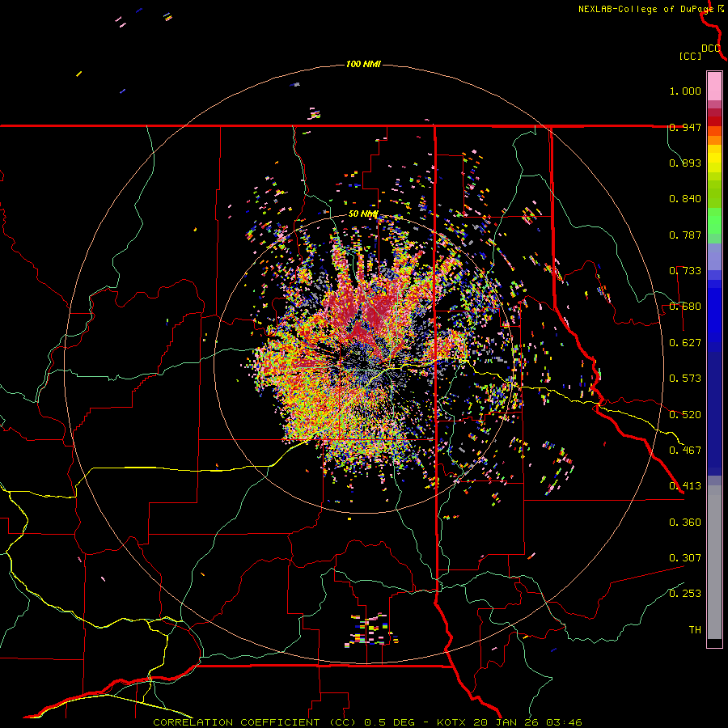Click the 0.413 scale value

click(x=685, y=486)
